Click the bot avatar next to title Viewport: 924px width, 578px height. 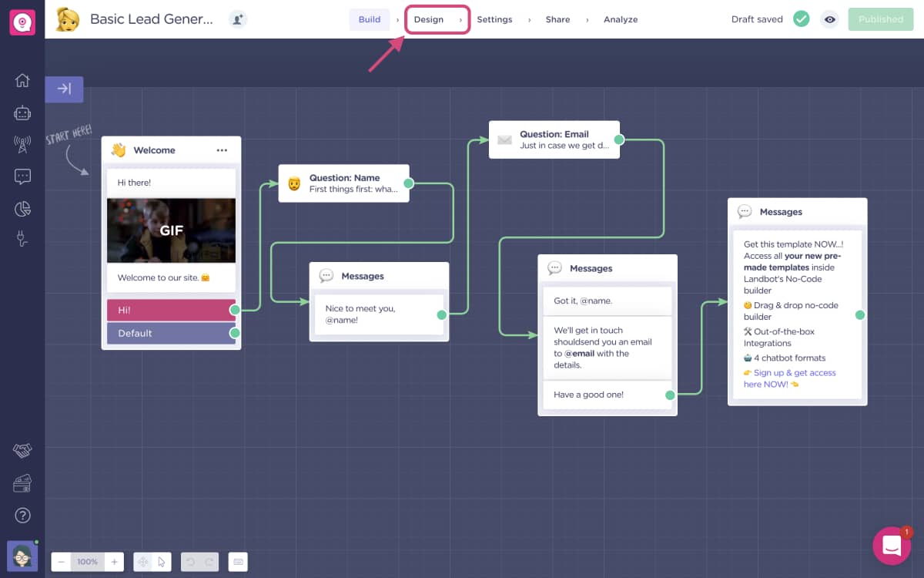tap(67, 19)
